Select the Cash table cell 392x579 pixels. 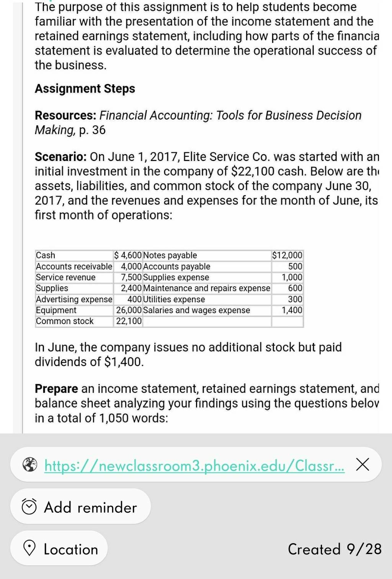74,255
